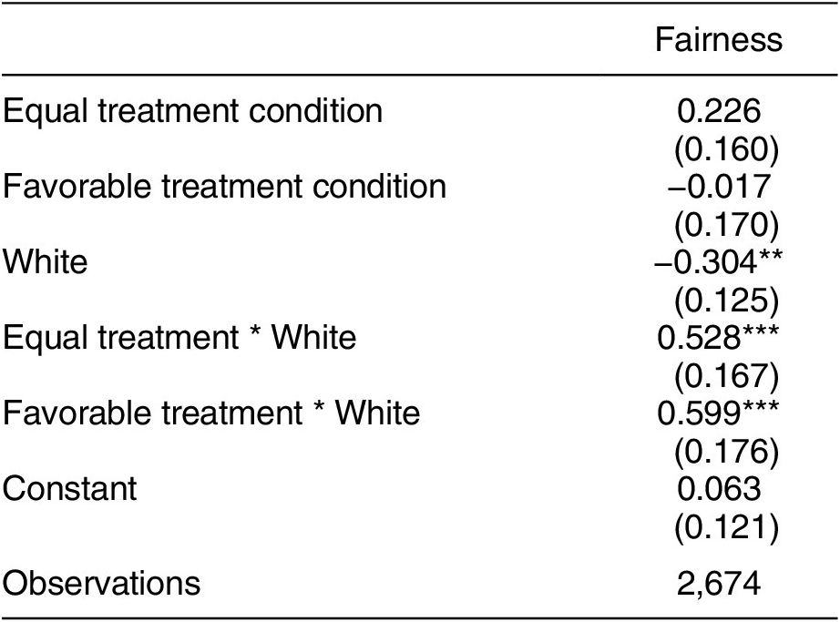Screen dimensions: 840x622
Task: Select the Favorable treatment * White label
Action: coord(211,413)
